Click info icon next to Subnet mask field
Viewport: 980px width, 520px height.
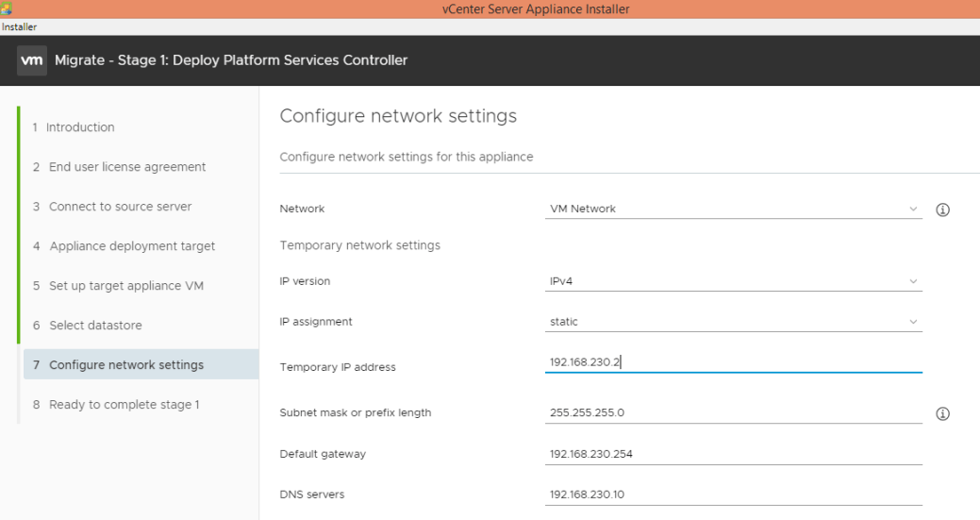click(x=941, y=413)
